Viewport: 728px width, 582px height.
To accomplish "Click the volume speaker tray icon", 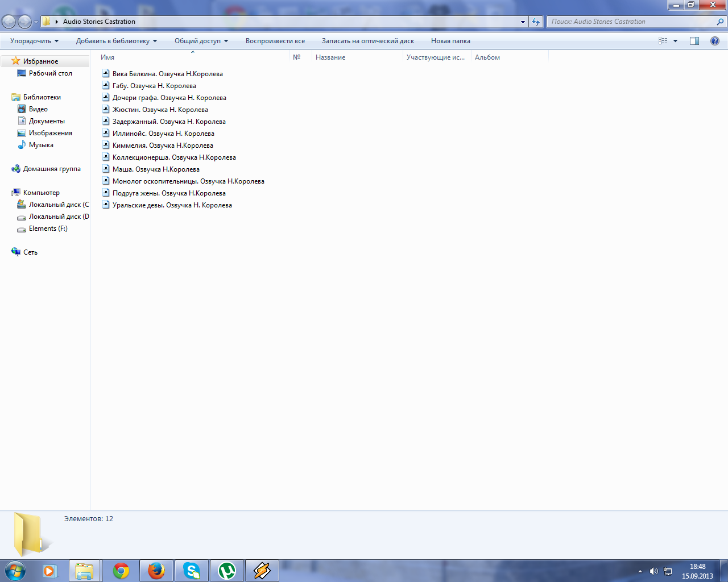I will coord(653,571).
